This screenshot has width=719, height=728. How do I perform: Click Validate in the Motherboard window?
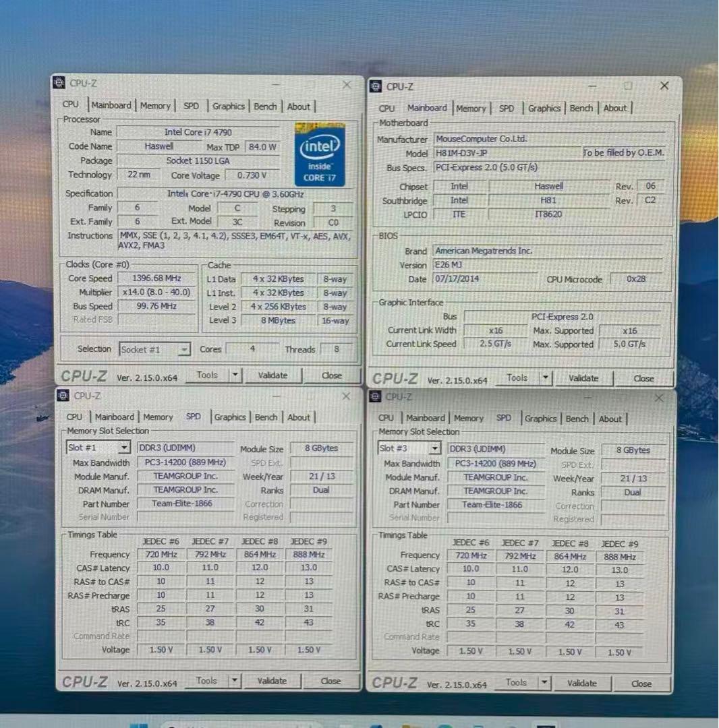pos(584,378)
